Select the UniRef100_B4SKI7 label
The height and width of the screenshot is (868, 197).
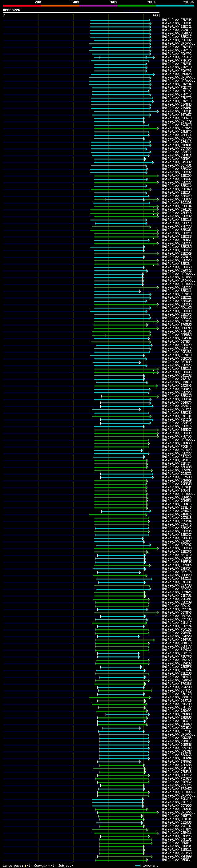click(x=176, y=460)
